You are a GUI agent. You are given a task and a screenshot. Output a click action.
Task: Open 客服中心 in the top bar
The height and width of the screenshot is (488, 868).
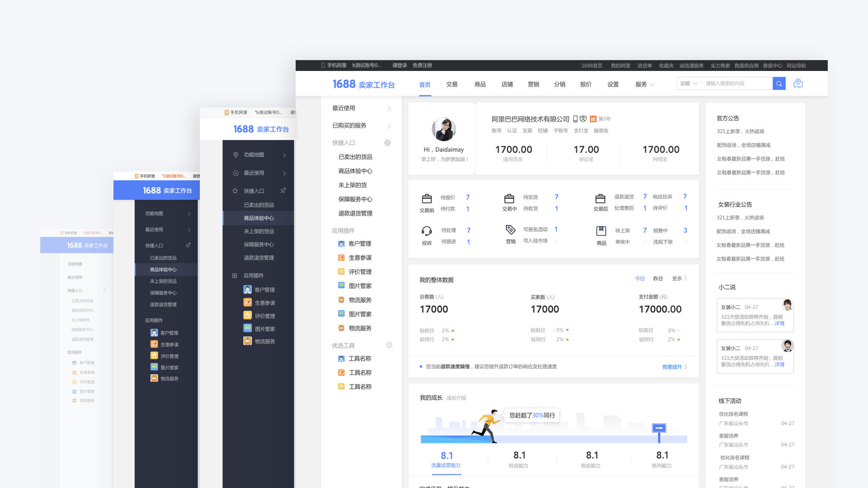tap(773, 66)
